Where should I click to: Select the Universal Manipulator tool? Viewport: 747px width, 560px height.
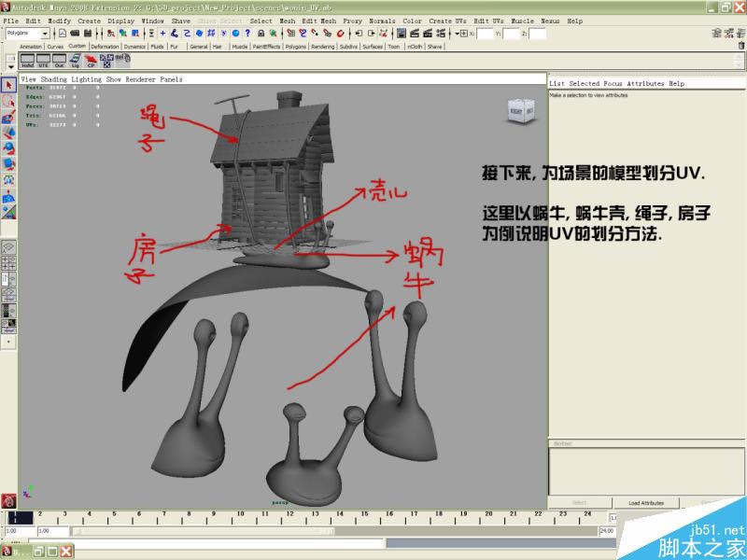8,180
